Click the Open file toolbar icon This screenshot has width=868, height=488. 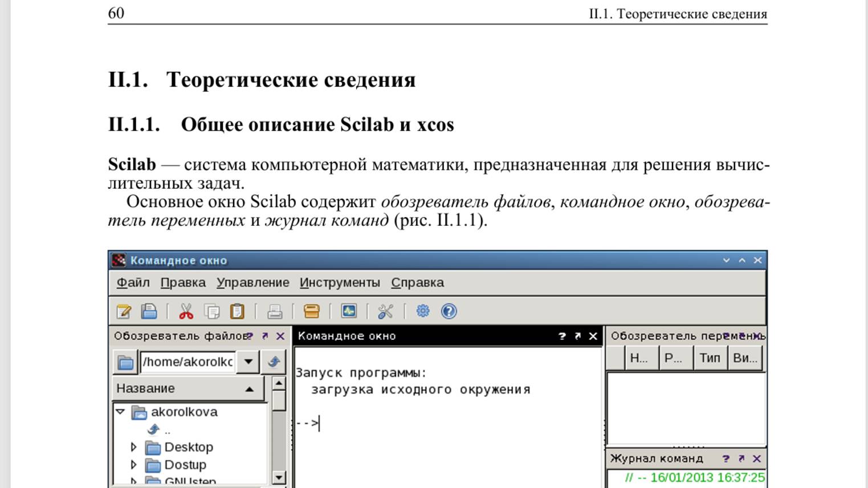pyautogui.click(x=149, y=311)
